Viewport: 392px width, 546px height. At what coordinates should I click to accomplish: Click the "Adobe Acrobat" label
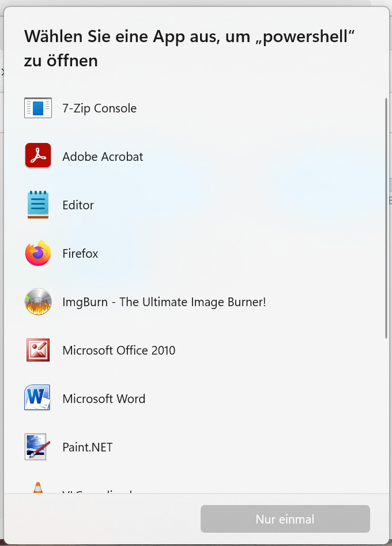103,157
